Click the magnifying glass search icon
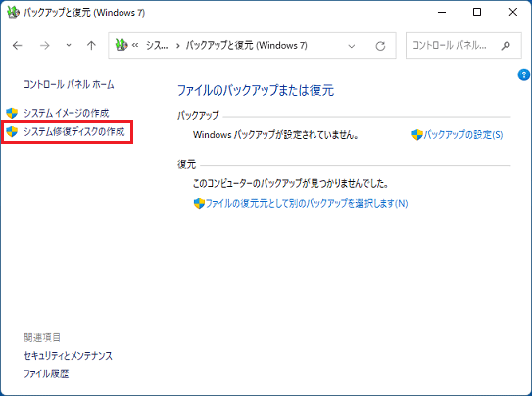 (x=506, y=45)
